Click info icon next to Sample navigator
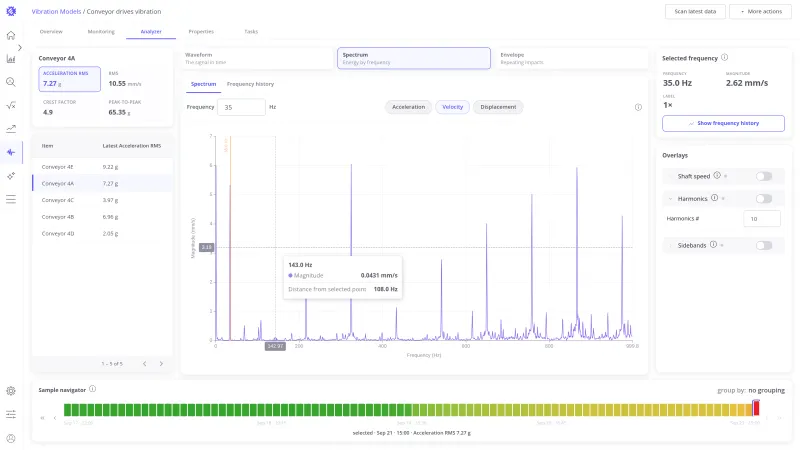The image size is (800, 450). pos(92,389)
